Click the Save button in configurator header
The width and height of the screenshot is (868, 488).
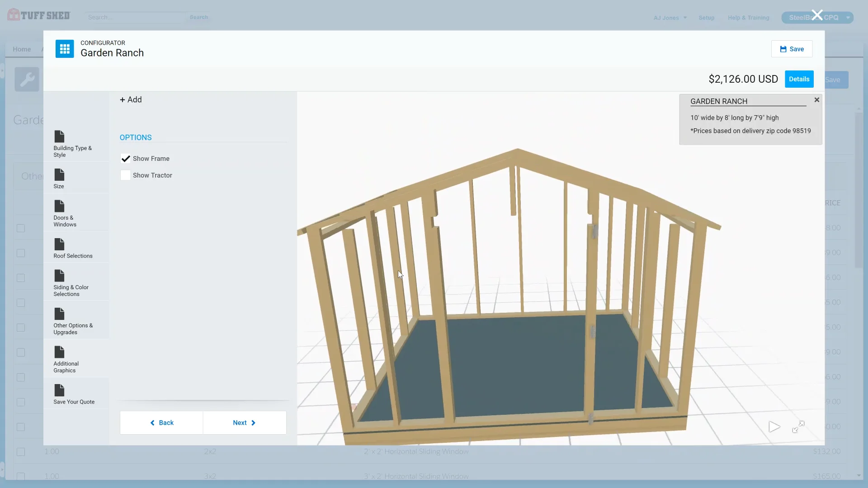792,49
